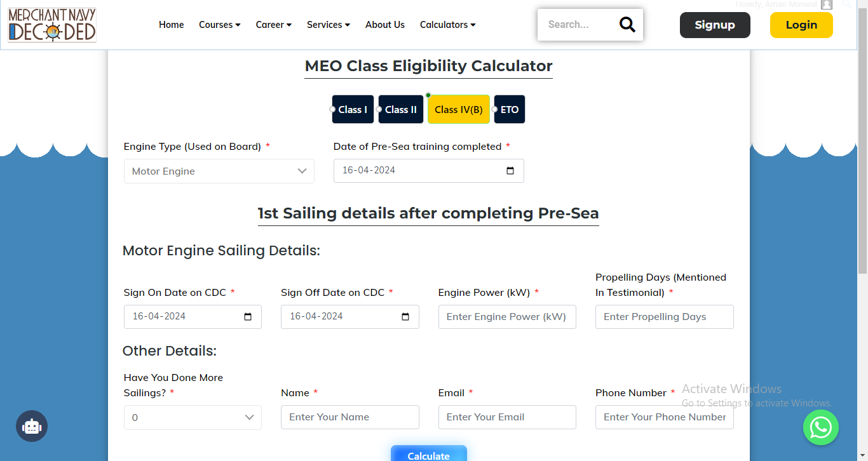
Task: Click the yellow Login button
Action: (x=801, y=24)
